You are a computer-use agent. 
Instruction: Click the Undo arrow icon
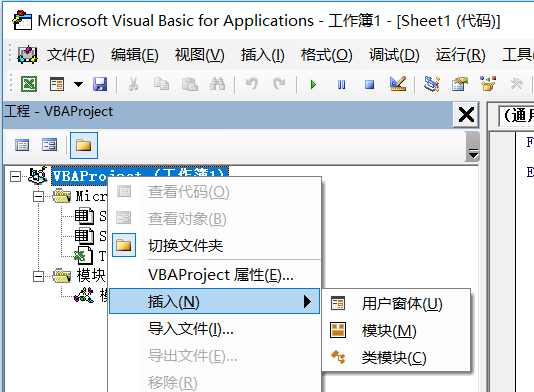point(252,84)
